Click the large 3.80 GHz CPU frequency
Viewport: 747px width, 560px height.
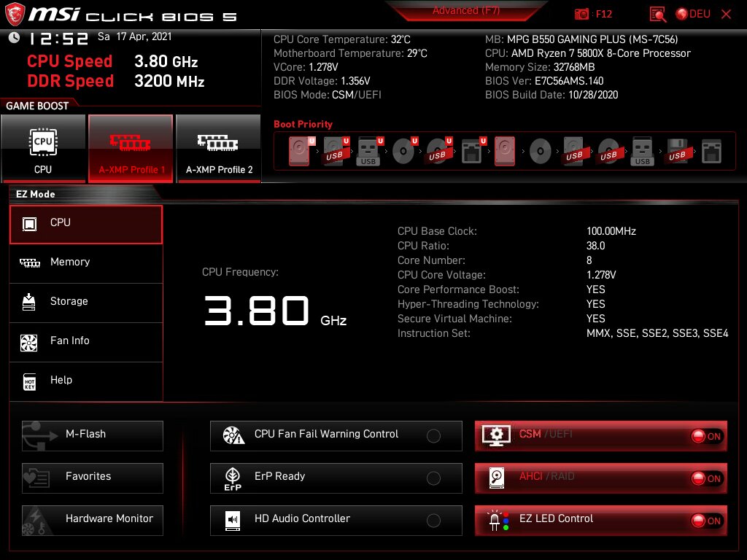pyautogui.click(x=275, y=311)
